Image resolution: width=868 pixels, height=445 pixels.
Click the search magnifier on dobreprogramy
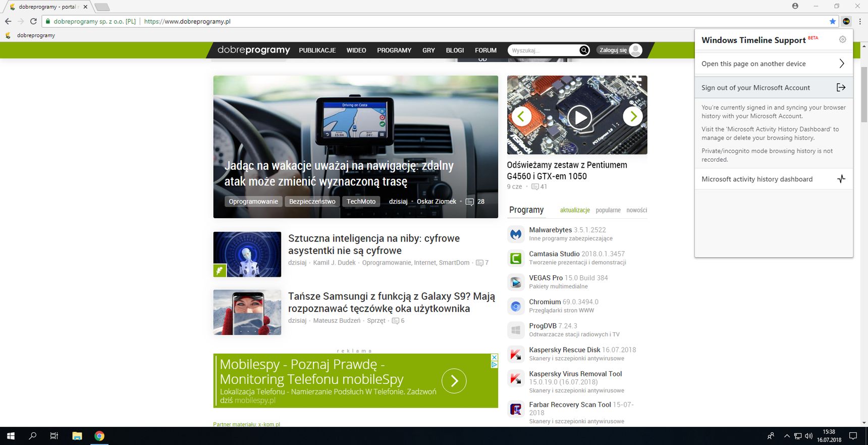pos(584,50)
